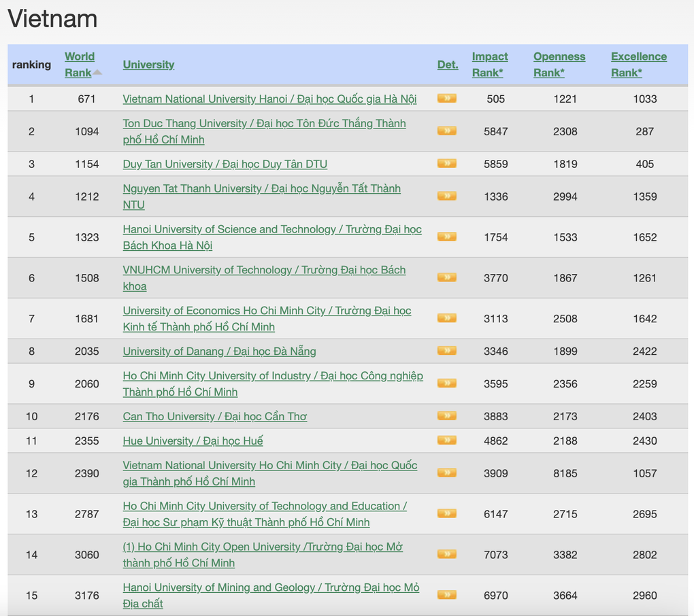Open Nguyen Tat Thanh University link
The height and width of the screenshot is (616, 694).
coord(261,196)
